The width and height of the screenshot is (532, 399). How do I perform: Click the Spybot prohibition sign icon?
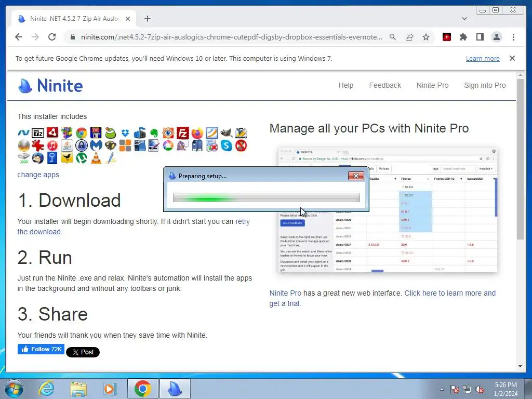click(241, 145)
